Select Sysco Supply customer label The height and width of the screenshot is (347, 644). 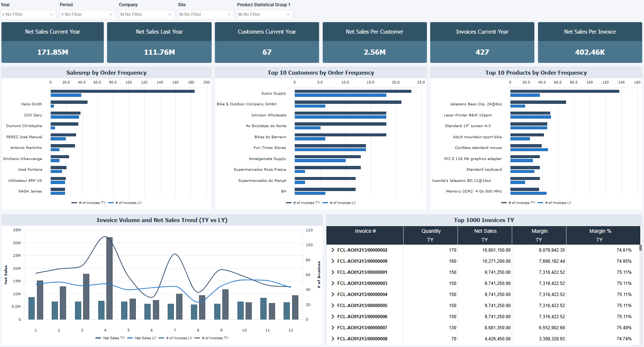click(x=274, y=93)
